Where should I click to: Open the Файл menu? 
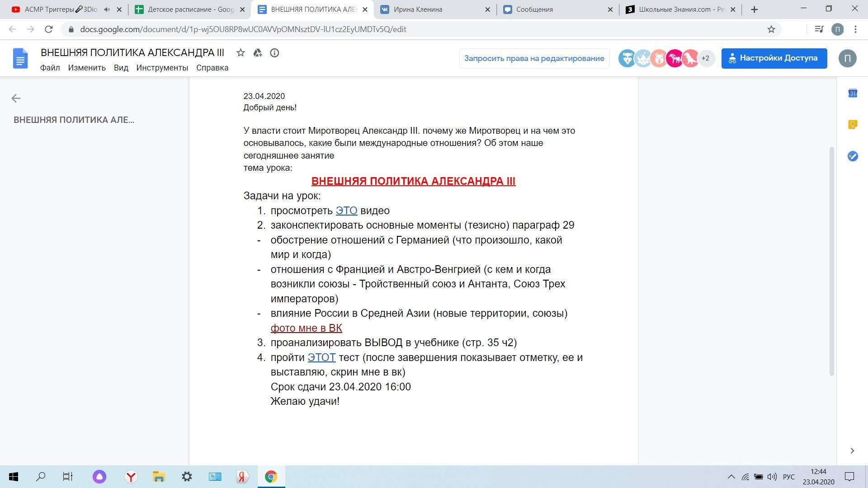pyautogui.click(x=50, y=68)
